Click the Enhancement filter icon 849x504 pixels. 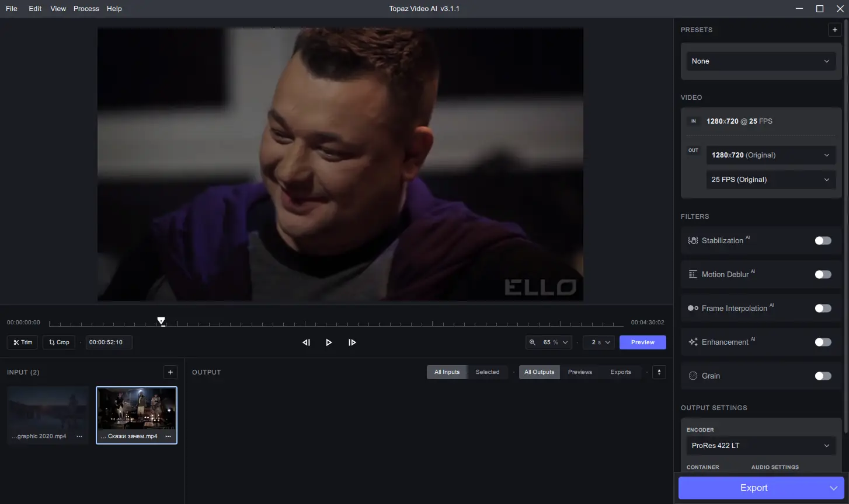coord(693,342)
